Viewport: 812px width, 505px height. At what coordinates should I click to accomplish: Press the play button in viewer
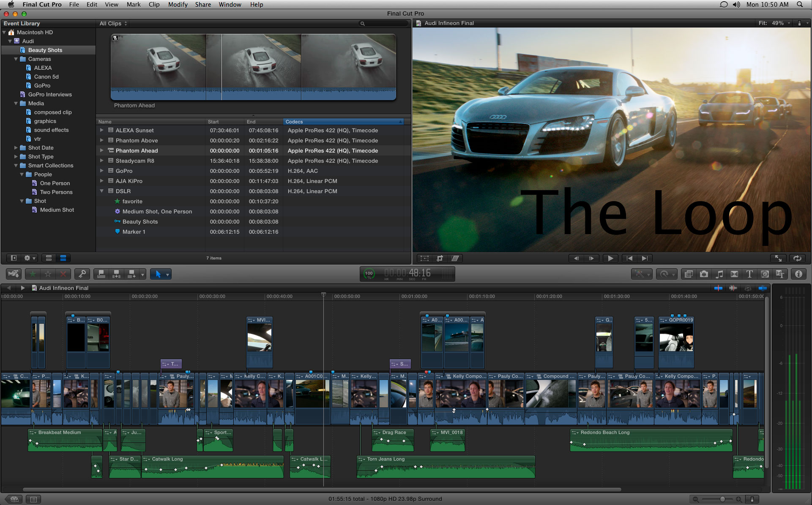click(x=610, y=258)
